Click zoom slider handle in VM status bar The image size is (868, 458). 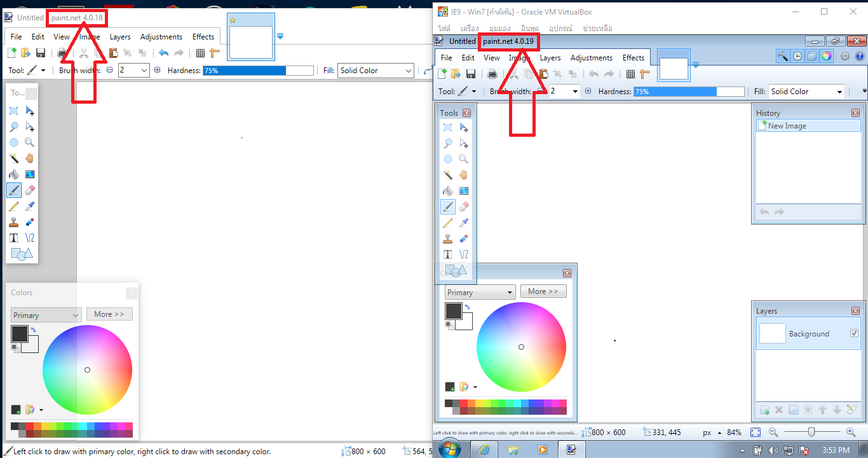click(x=811, y=433)
